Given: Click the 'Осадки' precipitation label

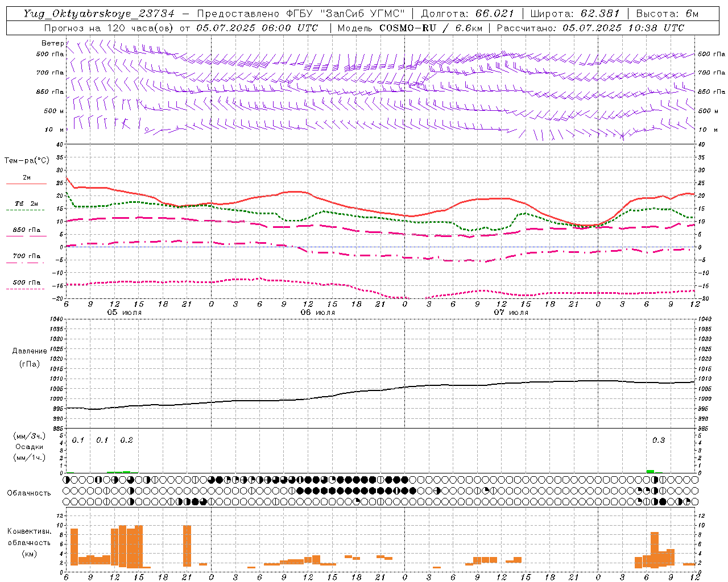Looking at the screenshot, I should [x=29, y=447].
